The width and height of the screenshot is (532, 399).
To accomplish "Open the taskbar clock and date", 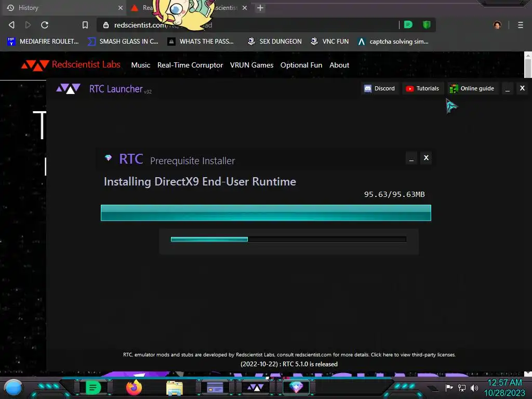I will tap(504, 388).
